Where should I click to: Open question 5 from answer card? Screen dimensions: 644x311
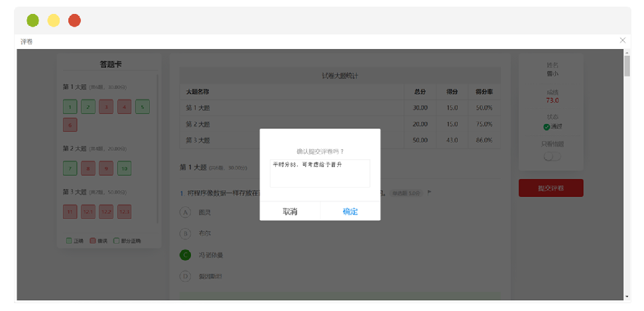tap(143, 106)
